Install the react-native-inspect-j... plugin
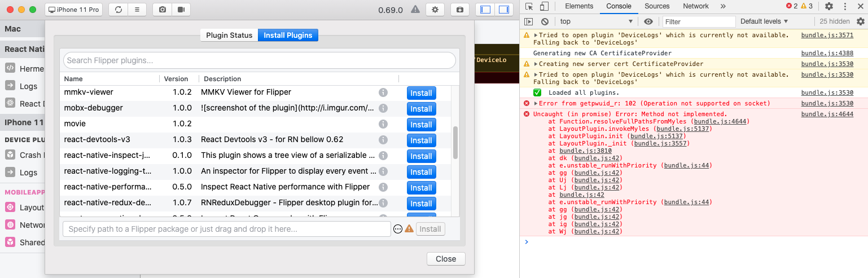The image size is (868, 278). point(421,156)
